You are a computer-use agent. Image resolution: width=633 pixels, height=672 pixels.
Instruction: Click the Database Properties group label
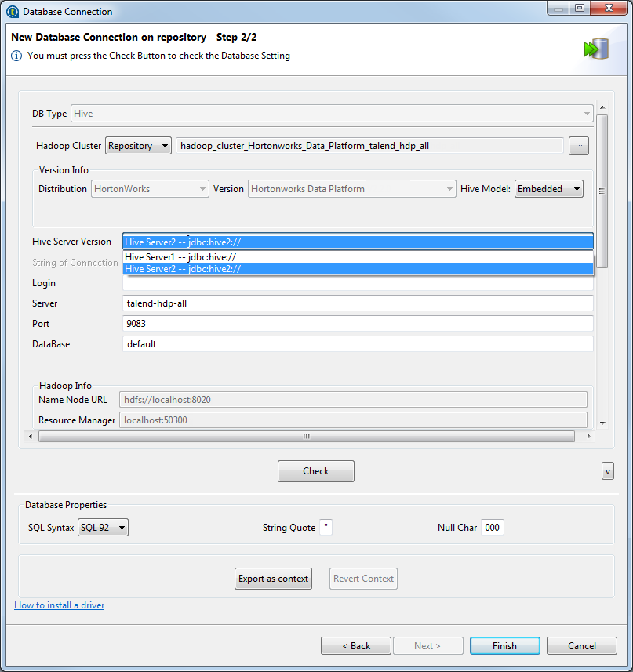click(66, 505)
